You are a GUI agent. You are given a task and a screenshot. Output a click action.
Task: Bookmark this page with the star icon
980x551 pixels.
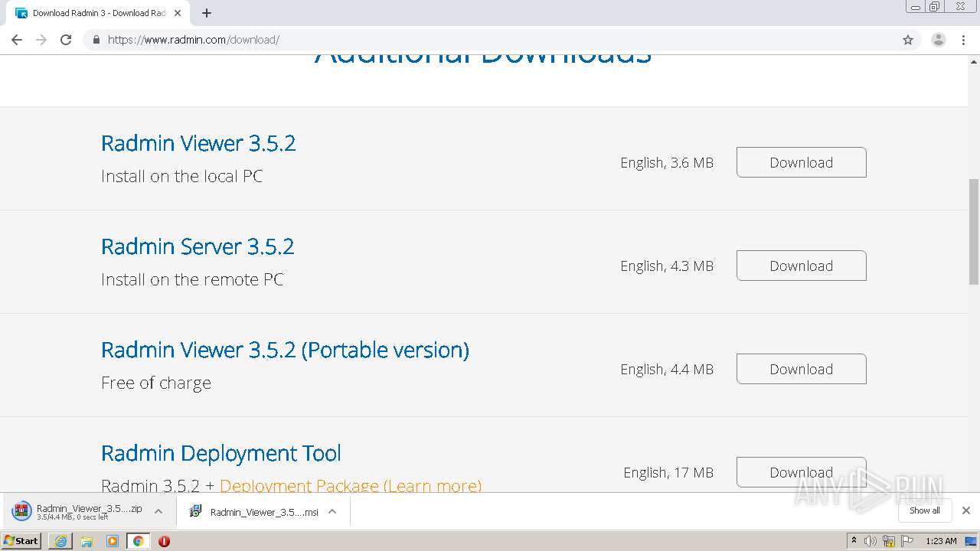tap(908, 40)
